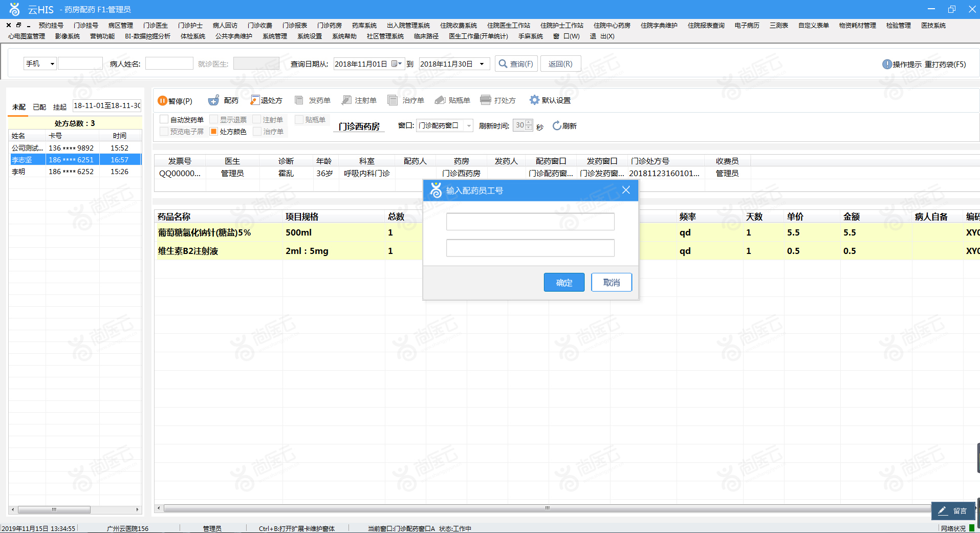980x533 pixels.
Task: Open 电子病历 menu
Action: click(x=747, y=25)
